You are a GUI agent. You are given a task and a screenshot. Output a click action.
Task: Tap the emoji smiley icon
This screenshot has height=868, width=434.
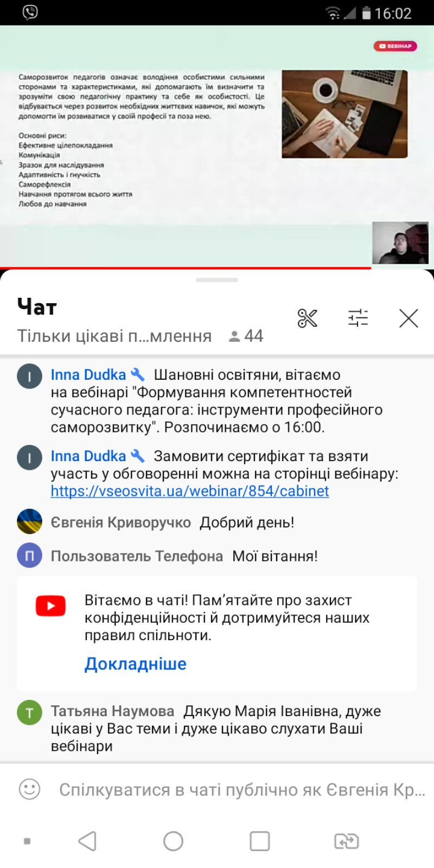tap(29, 789)
